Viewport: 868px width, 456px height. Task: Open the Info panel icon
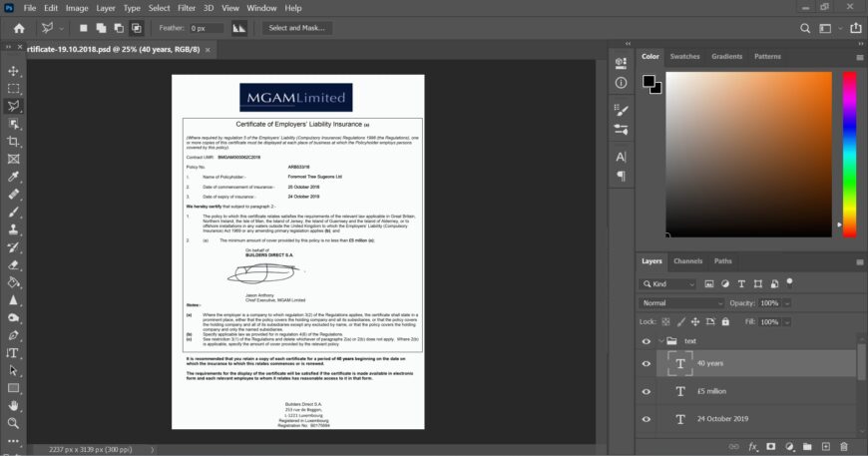(622, 83)
